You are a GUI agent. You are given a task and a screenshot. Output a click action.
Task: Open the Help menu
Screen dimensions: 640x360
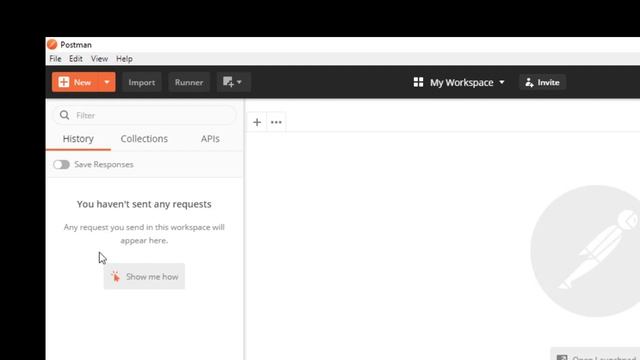coord(124,59)
